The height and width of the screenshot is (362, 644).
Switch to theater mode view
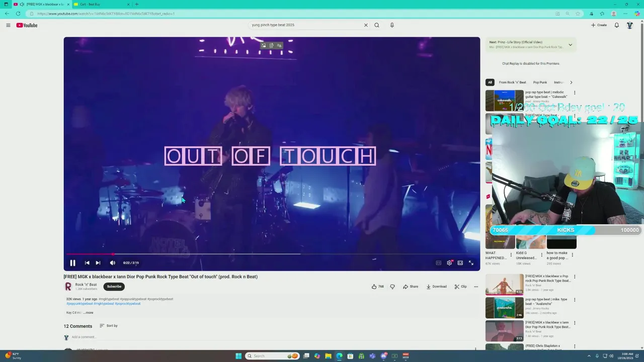[x=460, y=263]
